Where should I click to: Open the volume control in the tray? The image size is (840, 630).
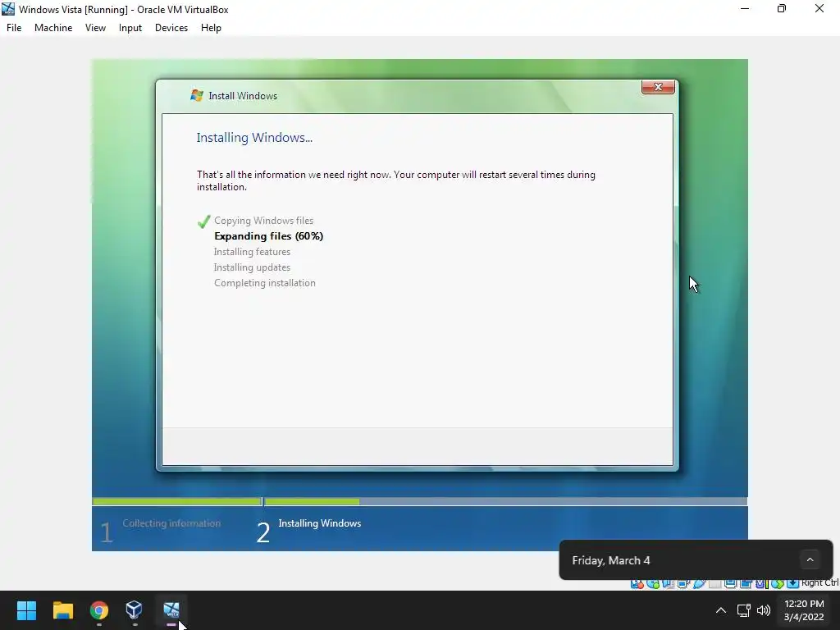coord(764,610)
